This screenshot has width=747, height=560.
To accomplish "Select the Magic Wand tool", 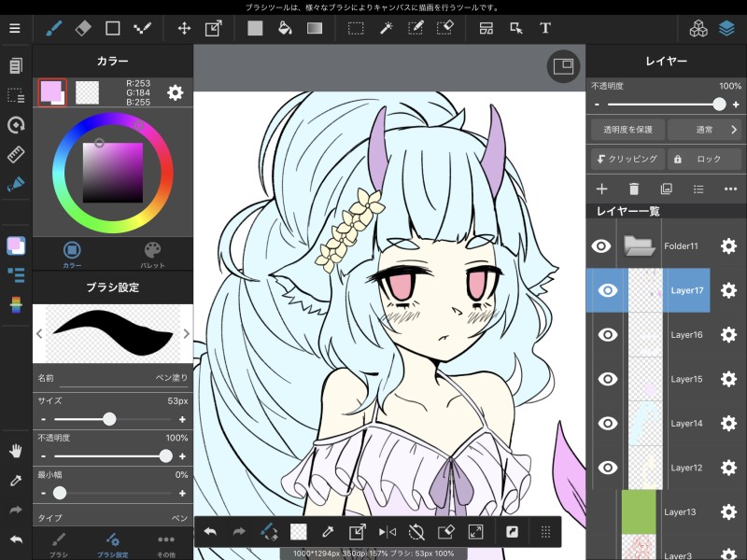I will (x=386, y=29).
